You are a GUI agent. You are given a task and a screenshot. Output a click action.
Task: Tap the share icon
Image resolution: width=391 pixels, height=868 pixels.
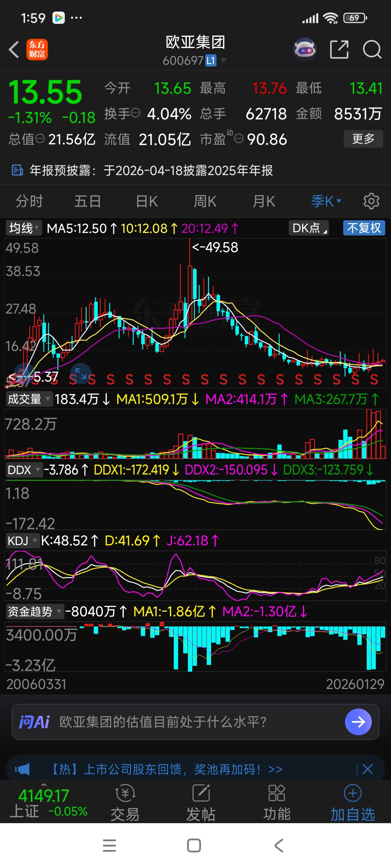pos(339,50)
